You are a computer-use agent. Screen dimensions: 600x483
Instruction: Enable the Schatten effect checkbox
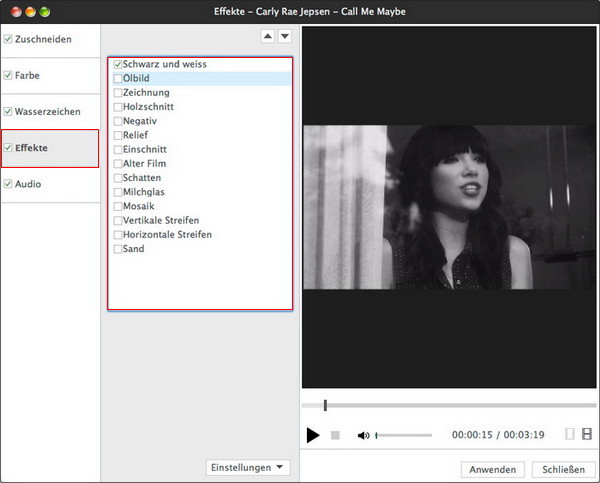(118, 178)
